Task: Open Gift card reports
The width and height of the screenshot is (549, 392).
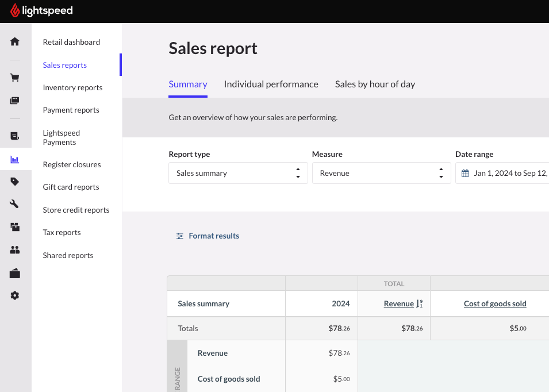Action: 71,187
